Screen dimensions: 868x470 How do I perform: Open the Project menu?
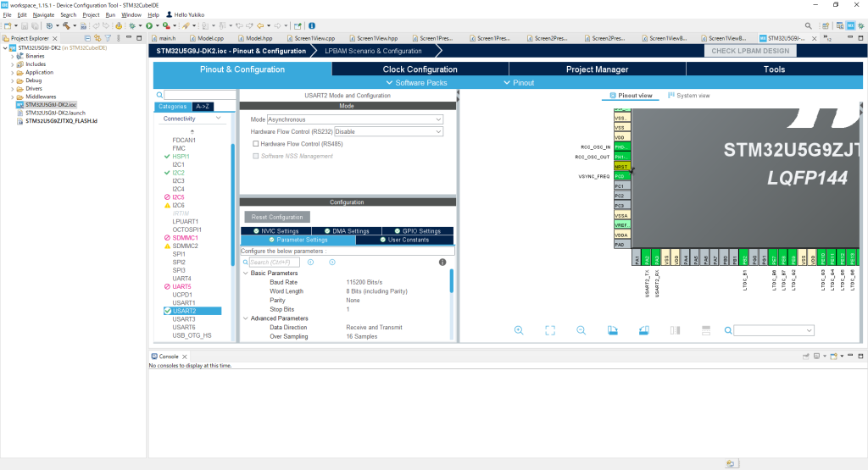click(91, 15)
